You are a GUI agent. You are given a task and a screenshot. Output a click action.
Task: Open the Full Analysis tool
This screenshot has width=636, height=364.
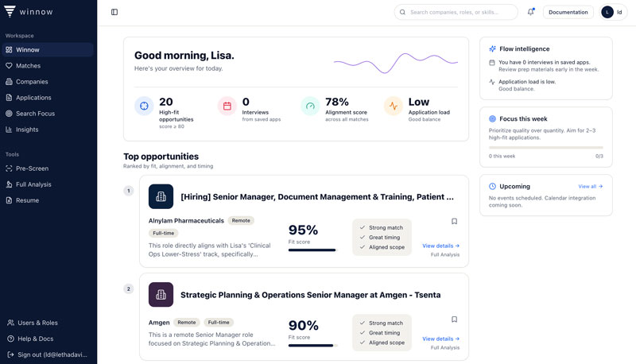coord(48,184)
